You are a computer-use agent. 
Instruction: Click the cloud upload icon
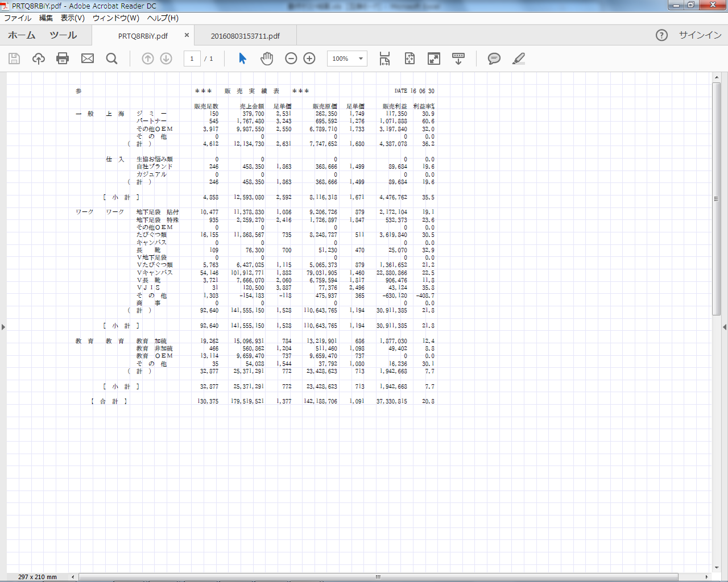click(39, 59)
